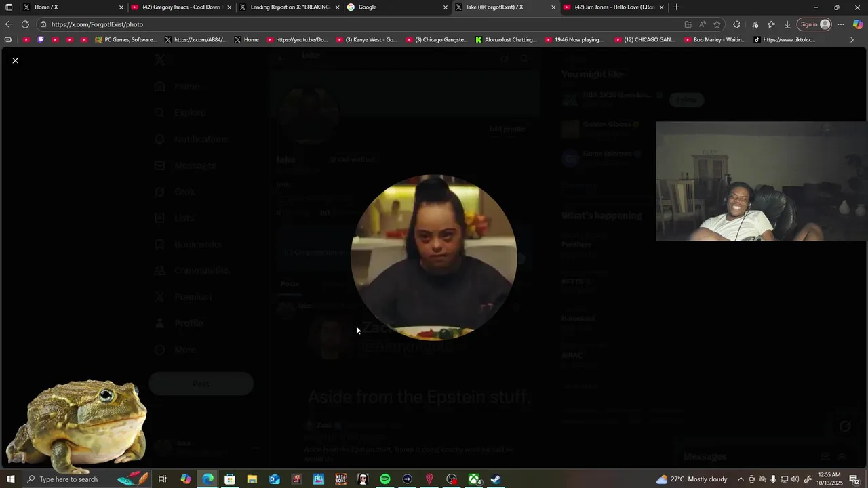868x488 pixels.
Task: Open the Downloads arrow icon
Action: click(787, 24)
